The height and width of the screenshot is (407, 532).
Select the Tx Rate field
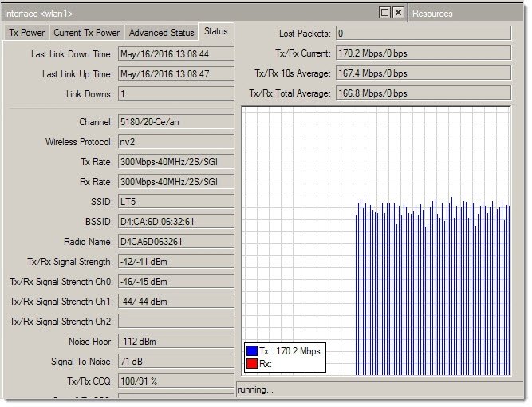click(176, 162)
